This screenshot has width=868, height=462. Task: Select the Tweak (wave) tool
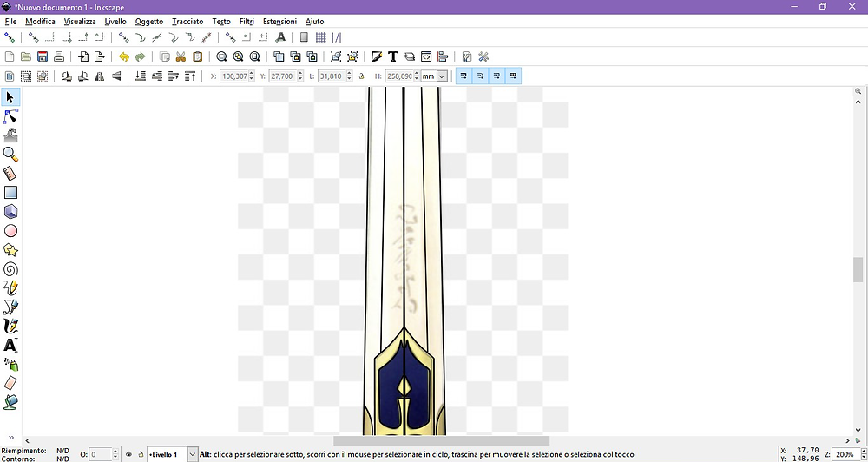10,135
